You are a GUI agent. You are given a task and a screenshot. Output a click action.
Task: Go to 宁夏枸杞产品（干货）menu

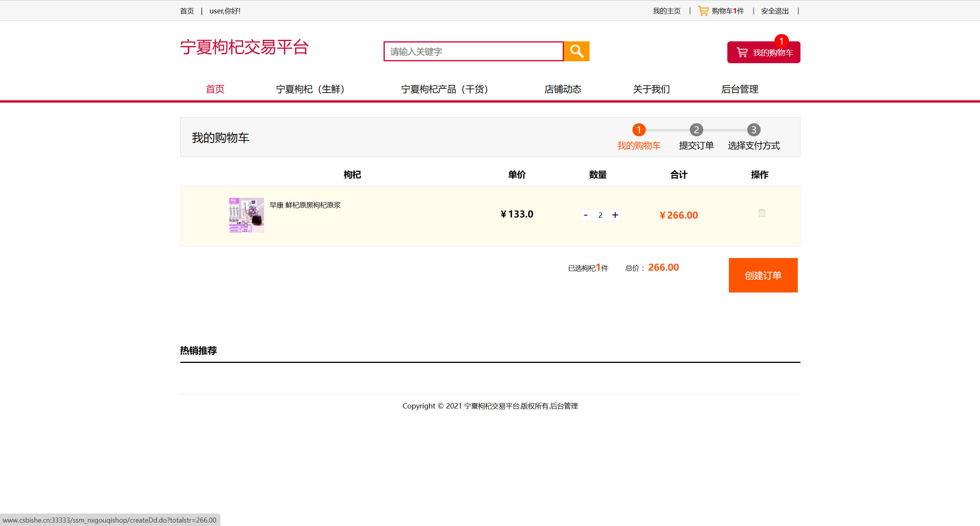point(444,89)
